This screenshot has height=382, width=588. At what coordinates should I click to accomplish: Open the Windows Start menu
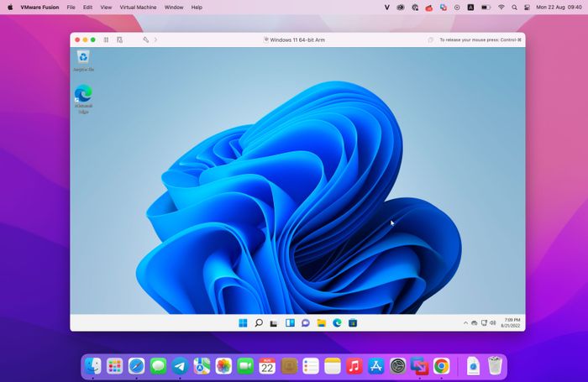(x=243, y=322)
